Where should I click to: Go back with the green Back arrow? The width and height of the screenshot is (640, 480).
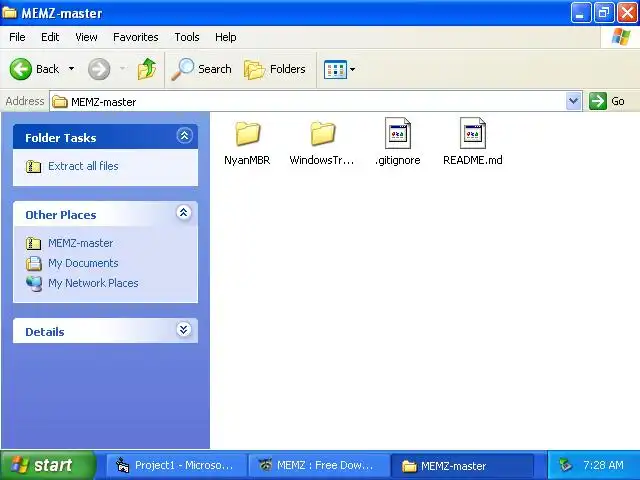20,69
